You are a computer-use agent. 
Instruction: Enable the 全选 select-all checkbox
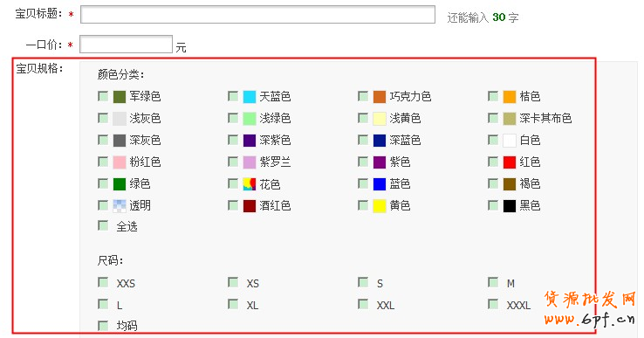[x=103, y=225]
